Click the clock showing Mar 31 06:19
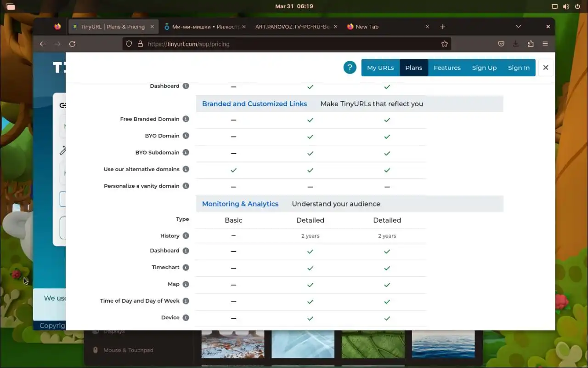This screenshot has width=588, height=368. click(x=294, y=6)
